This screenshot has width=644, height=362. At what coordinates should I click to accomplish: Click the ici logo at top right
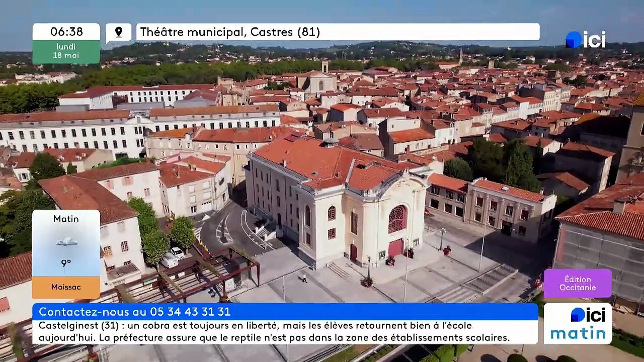(586, 40)
